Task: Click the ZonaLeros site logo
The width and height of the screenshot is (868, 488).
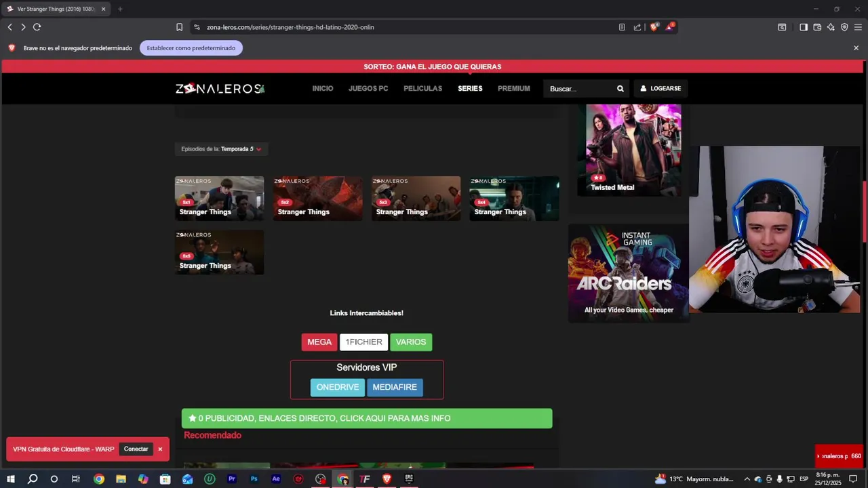Action: (x=220, y=89)
